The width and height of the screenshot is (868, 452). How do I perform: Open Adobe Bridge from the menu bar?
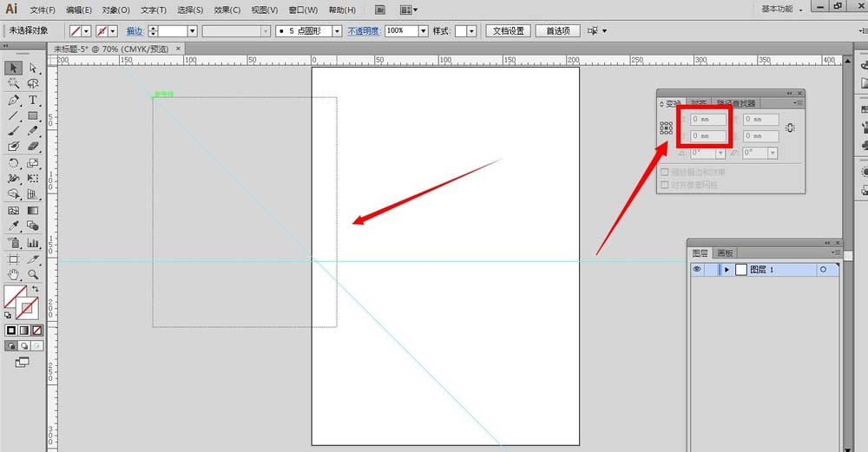click(380, 10)
